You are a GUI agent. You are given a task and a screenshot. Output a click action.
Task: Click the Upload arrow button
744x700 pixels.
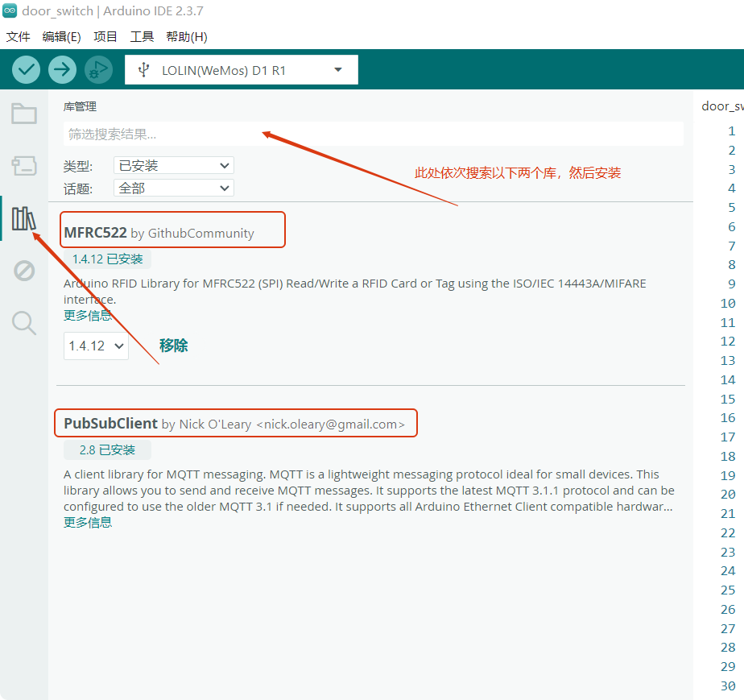(x=62, y=70)
